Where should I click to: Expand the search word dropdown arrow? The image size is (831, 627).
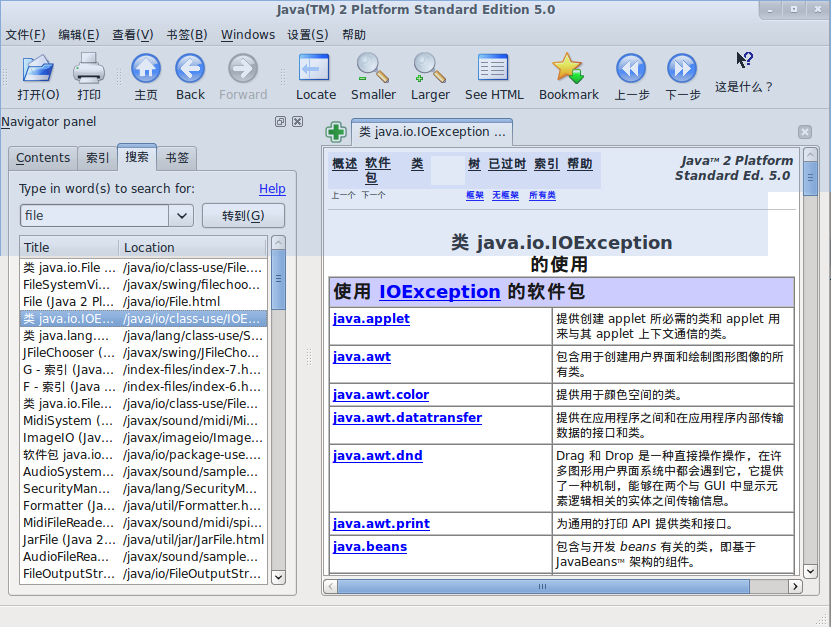[181, 215]
